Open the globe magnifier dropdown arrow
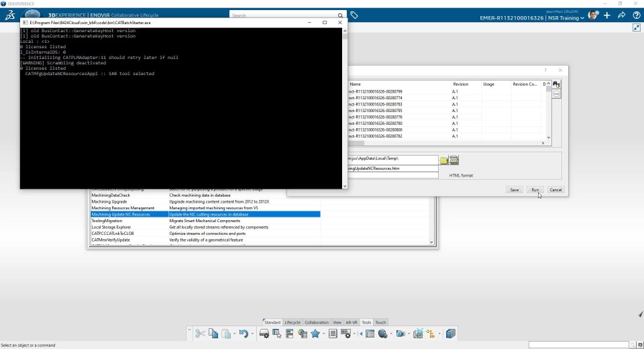The image size is (644, 349). pos(391,334)
